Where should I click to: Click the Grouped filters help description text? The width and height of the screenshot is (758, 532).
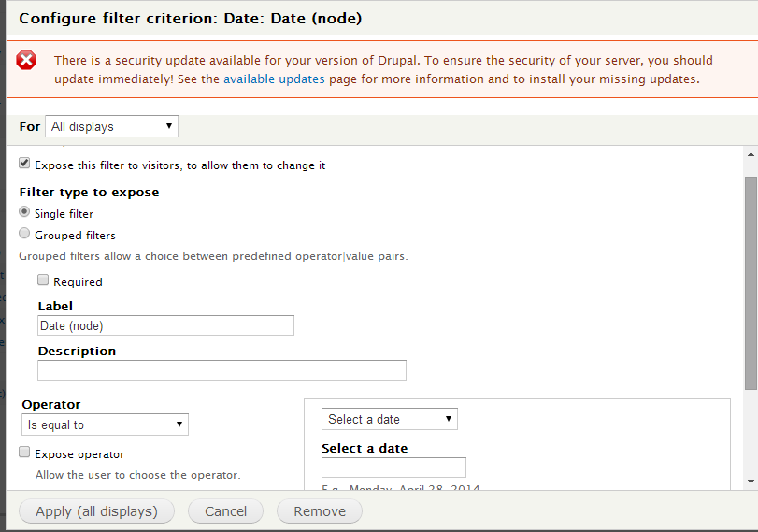coord(213,256)
